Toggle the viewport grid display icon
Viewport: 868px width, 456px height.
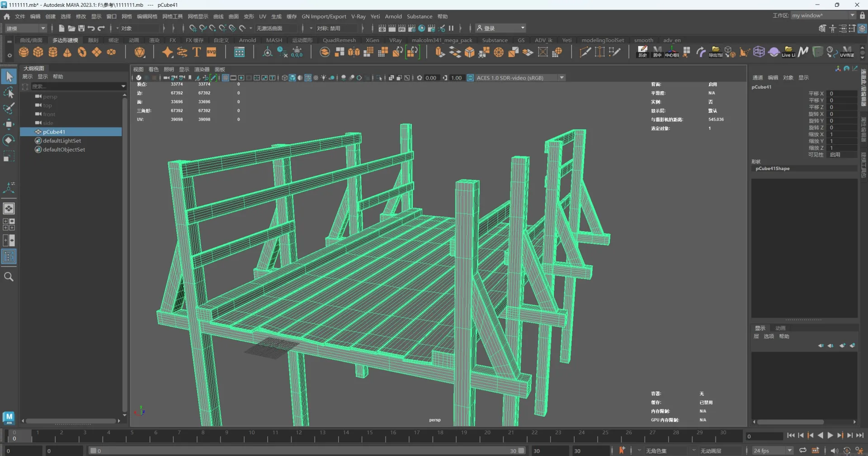point(225,78)
